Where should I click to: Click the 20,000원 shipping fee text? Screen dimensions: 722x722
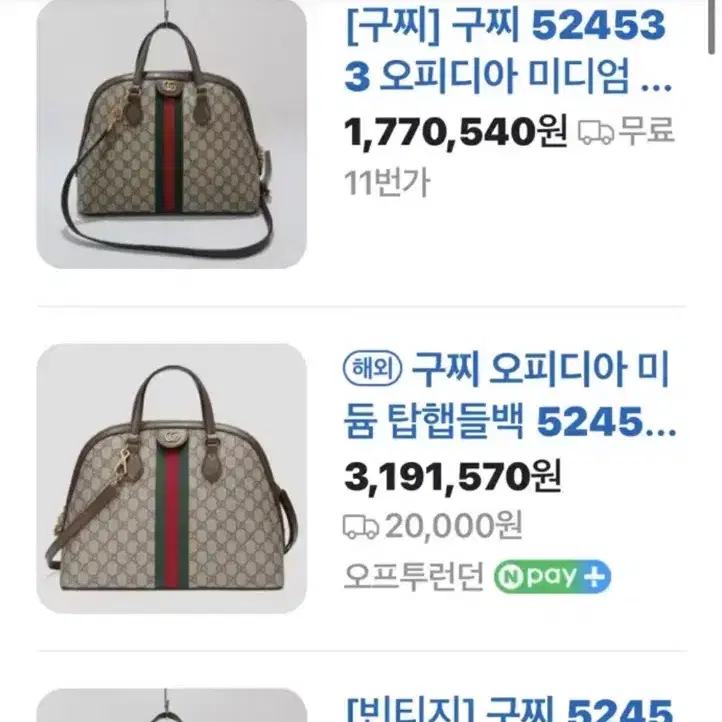point(454,525)
